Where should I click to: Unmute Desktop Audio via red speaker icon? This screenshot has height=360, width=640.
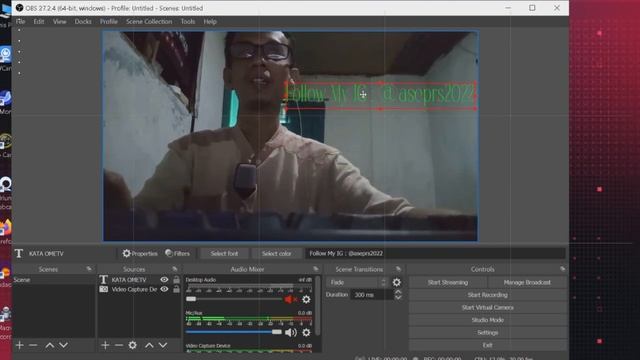[x=291, y=300]
